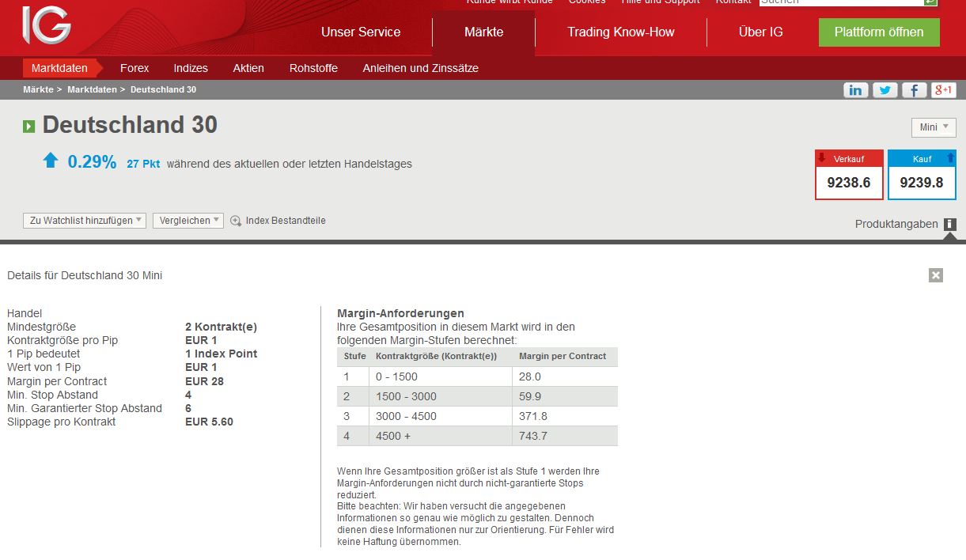Click the 27 Pkt change value
The width and height of the screenshot is (966, 560).
pos(143,165)
